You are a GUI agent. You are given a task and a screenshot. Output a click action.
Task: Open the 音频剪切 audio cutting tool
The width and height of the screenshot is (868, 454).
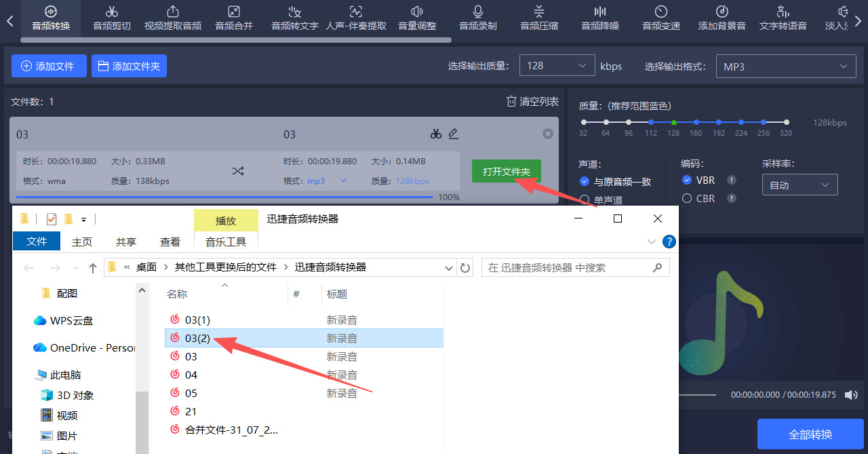point(112,18)
